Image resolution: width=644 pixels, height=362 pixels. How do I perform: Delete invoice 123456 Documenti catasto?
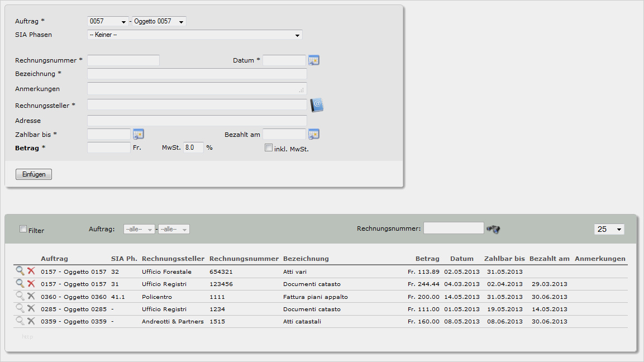pos(31,284)
